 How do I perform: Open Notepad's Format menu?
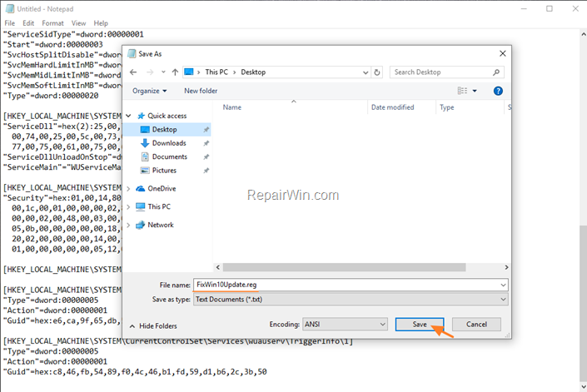(x=52, y=23)
